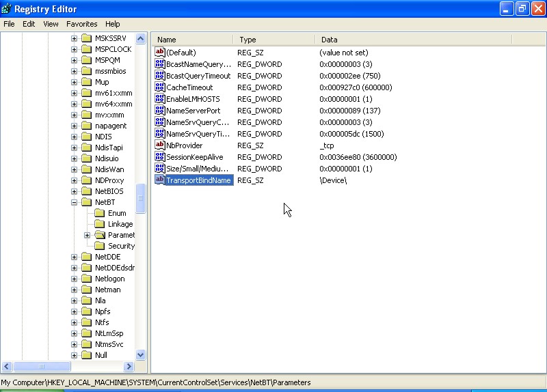547x392 pixels.
Task: Expand the Npfs key
Action: [x=74, y=311]
